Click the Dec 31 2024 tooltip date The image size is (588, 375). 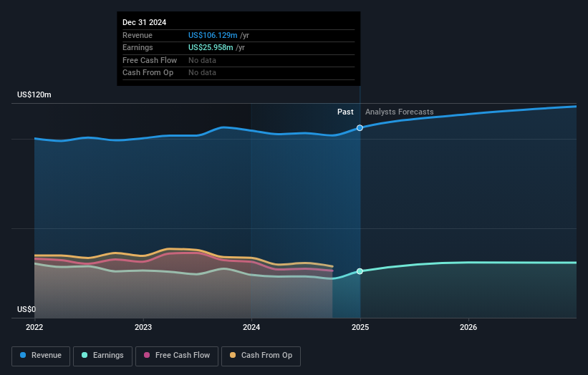pos(145,22)
